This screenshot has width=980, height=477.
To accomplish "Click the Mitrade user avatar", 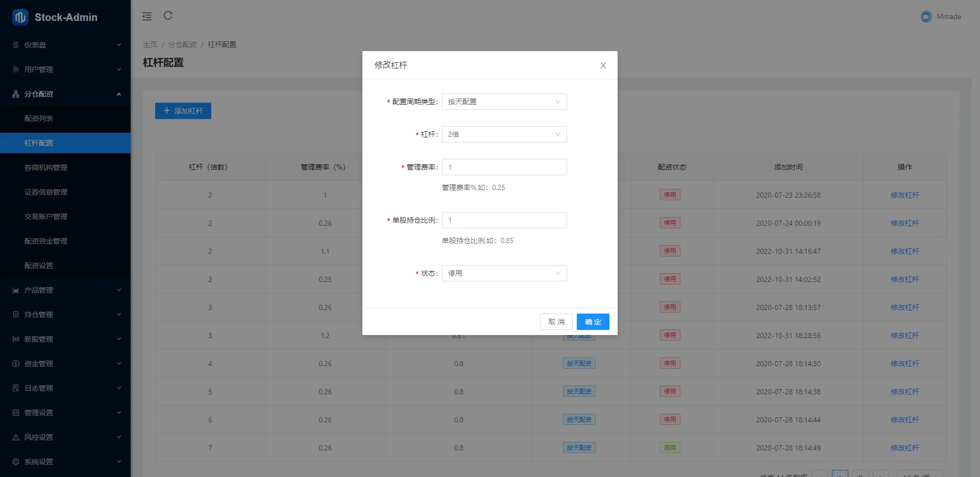I will point(926,16).
